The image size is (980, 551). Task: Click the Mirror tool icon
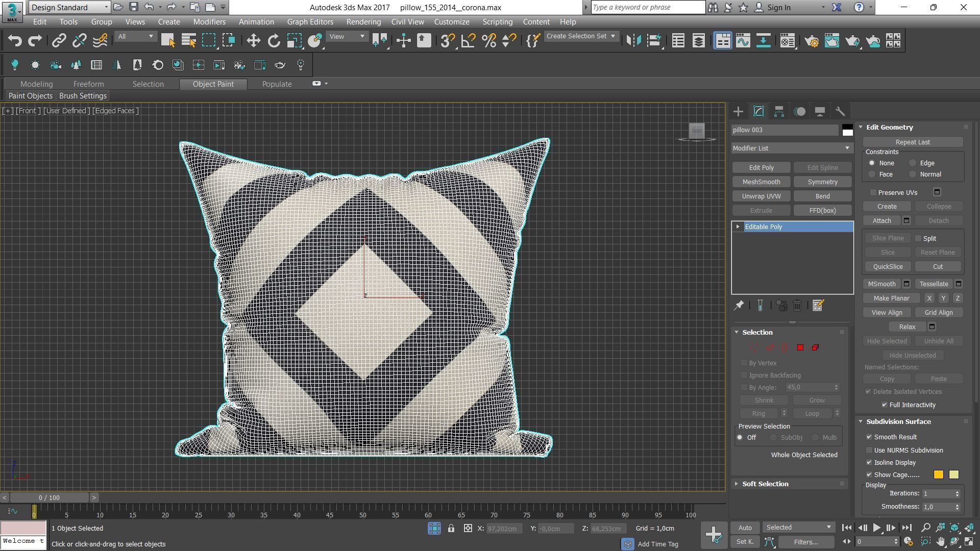(633, 41)
